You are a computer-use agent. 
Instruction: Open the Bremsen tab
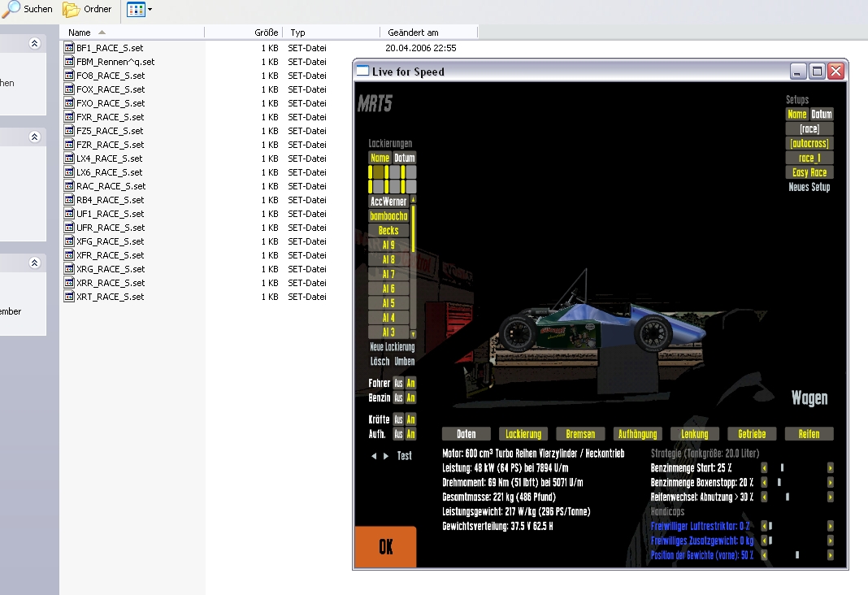[x=580, y=434]
